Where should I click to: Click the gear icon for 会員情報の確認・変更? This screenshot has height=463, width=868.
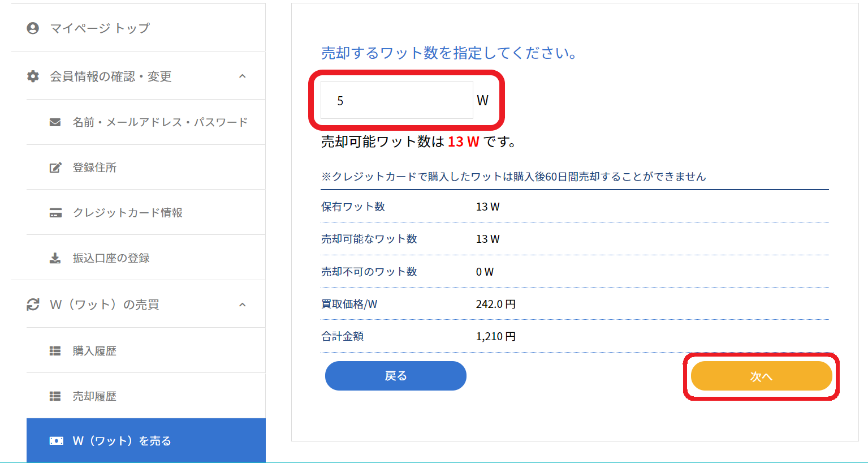(x=33, y=76)
